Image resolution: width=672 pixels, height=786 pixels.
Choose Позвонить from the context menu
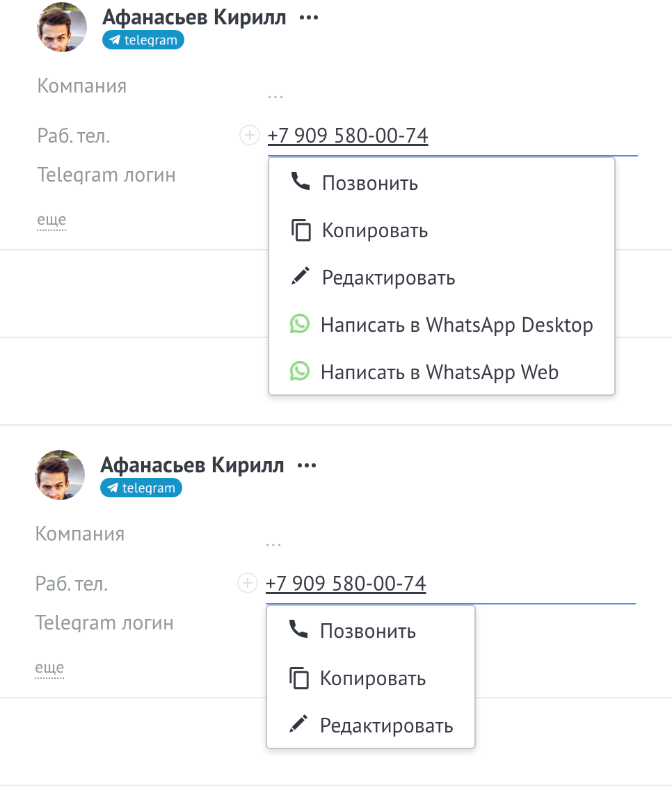coord(369,183)
